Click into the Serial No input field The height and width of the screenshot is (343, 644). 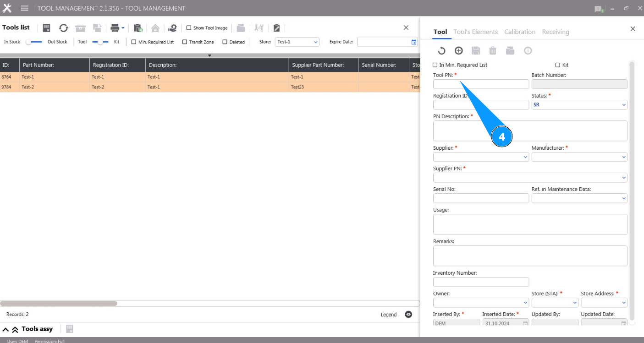[x=481, y=198]
